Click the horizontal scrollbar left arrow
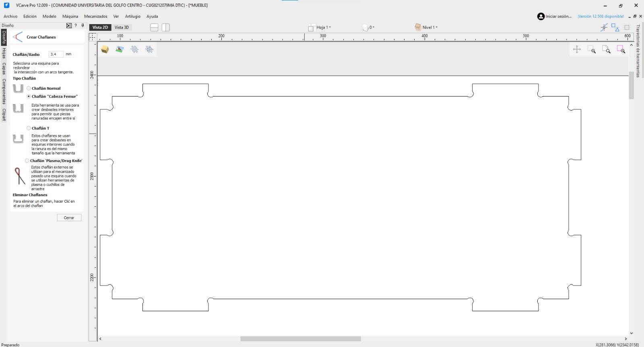This screenshot has height=347, width=644. (100, 339)
